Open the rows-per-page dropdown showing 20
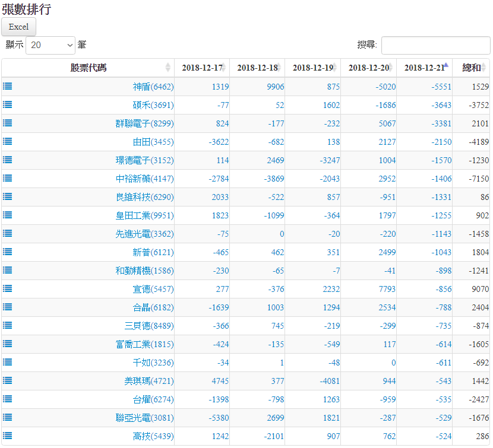This screenshot has width=493, height=448. click(x=50, y=45)
